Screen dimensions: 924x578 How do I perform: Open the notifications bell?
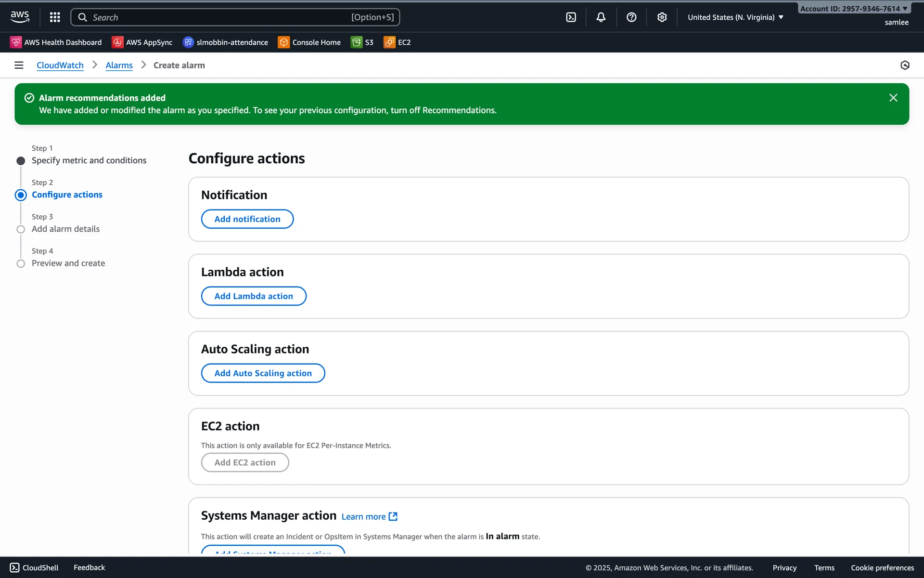601,17
